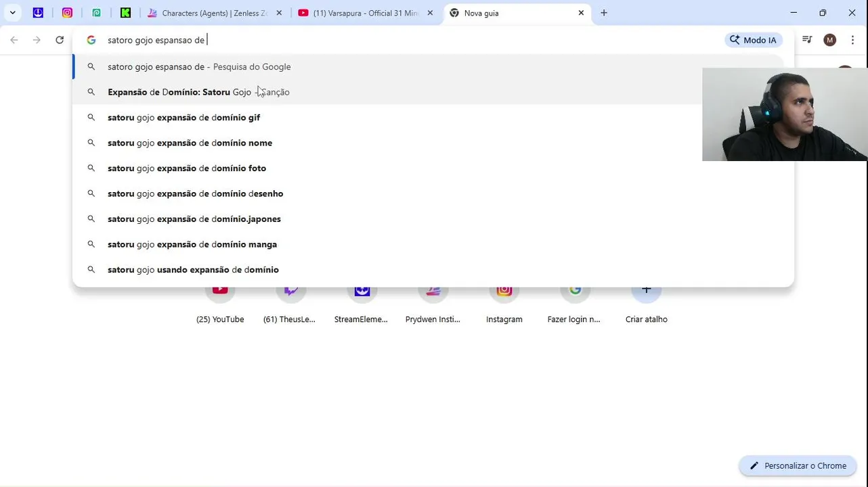Open the Prydwen Insti... shortcut

point(433,303)
